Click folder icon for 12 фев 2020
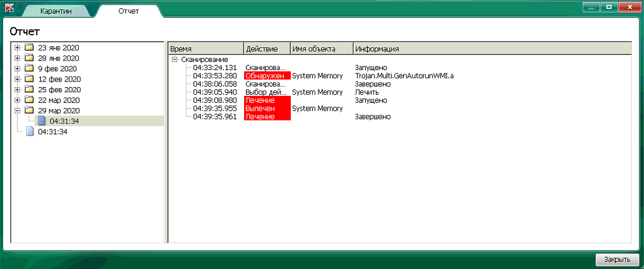Viewport: 644px width, 269px height. click(29, 79)
